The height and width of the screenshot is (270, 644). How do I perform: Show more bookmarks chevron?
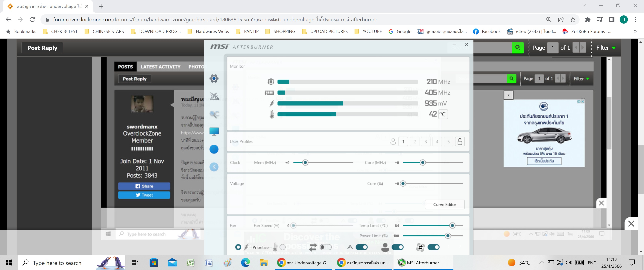[636, 31]
